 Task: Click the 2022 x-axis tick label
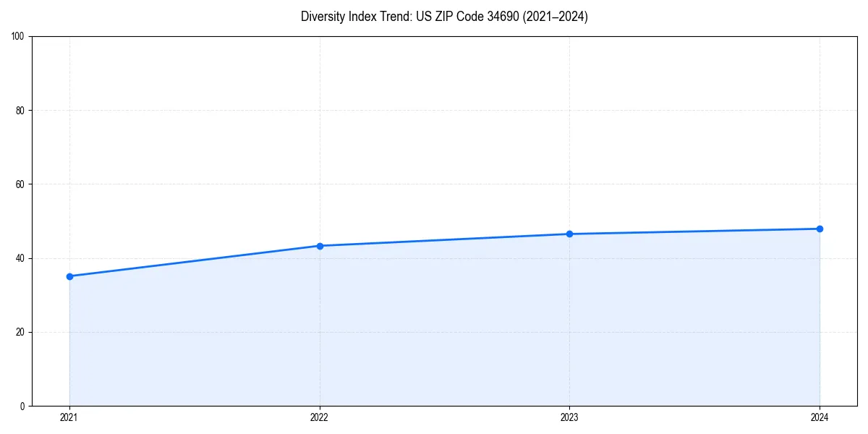pos(319,417)
